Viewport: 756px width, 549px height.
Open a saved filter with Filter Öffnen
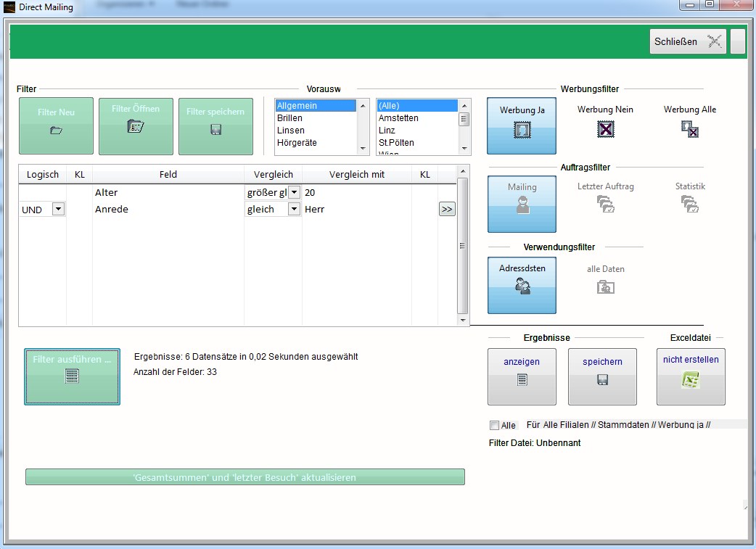(136, 126)
